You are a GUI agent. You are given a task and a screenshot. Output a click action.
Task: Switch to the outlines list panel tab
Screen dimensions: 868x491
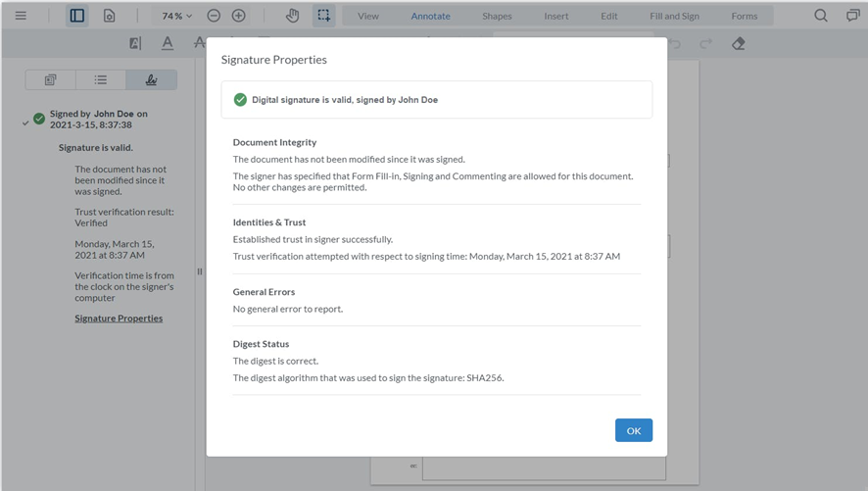(101, 79)
